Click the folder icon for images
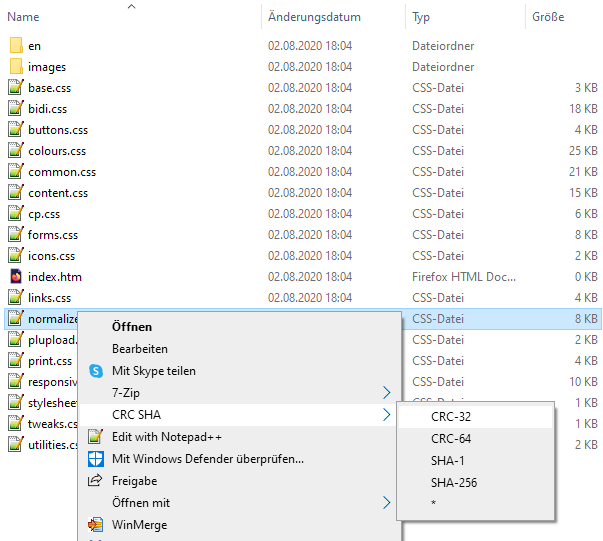The width and height of the screenshot is (603, 541). pyautogui.click(x=15, y=67)
